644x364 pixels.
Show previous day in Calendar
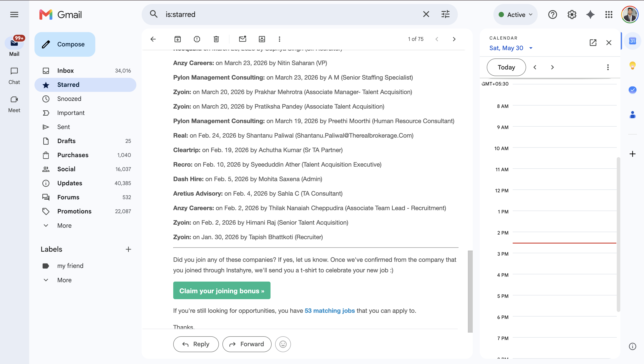[535, 67]
